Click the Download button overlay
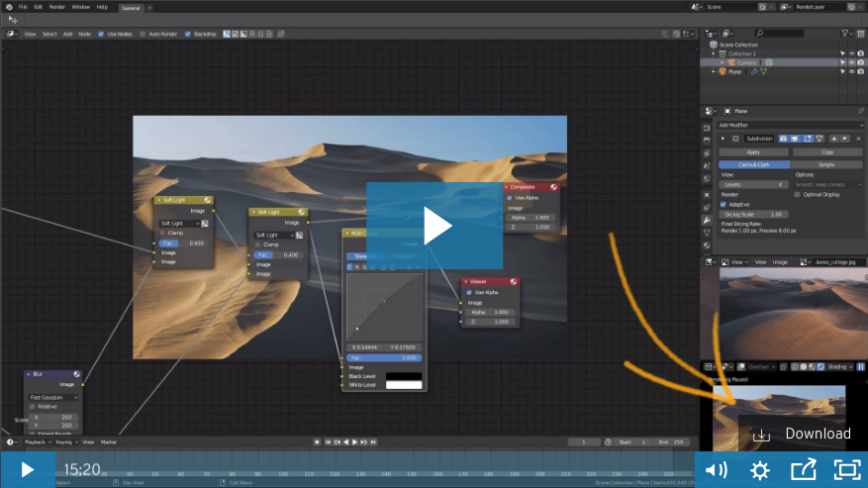The image size is (868, 488). (803, 434)
